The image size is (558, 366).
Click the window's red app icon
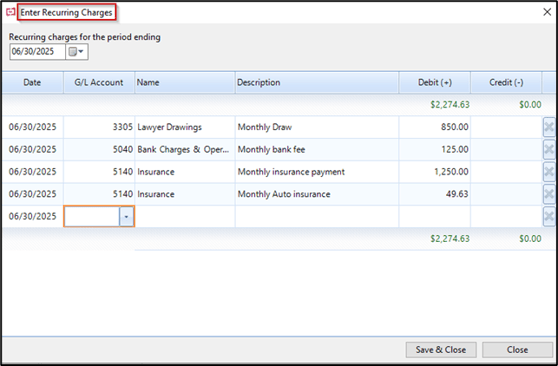[x=11, y=12]
